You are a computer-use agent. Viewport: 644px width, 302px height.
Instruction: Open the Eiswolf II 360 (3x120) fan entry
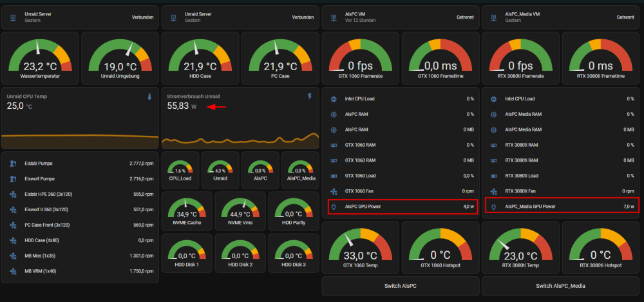click(80, 209)
